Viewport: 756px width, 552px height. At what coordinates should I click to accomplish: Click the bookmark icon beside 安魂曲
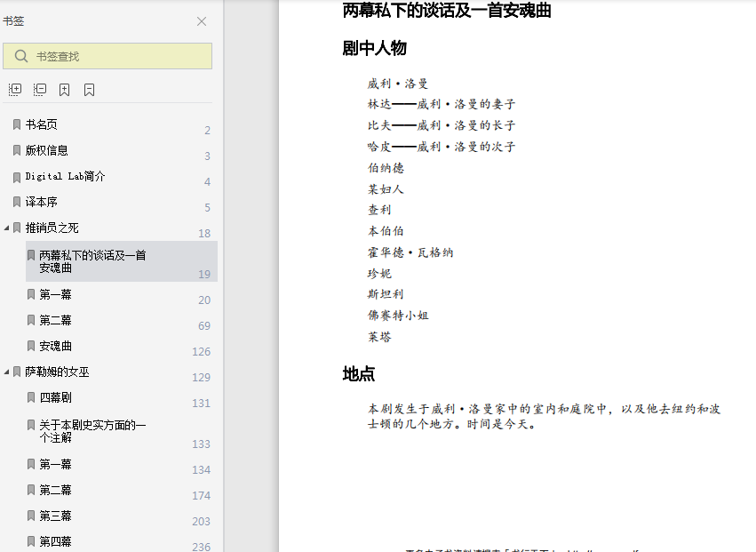click(31, 346)
